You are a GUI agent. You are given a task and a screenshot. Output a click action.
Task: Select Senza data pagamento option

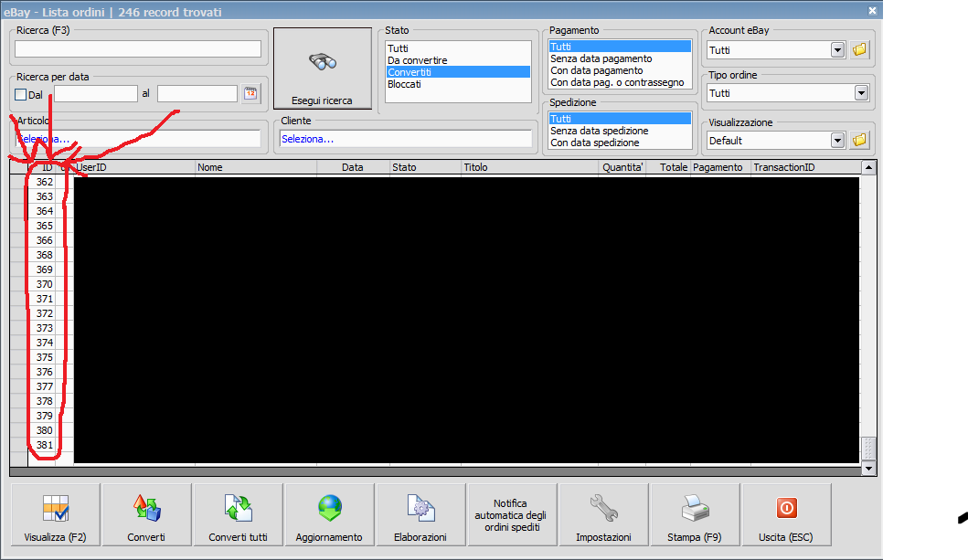pos(620,58)
